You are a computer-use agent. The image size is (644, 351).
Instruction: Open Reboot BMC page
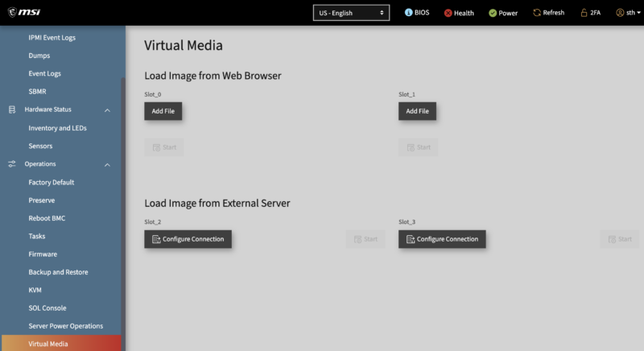47,218
